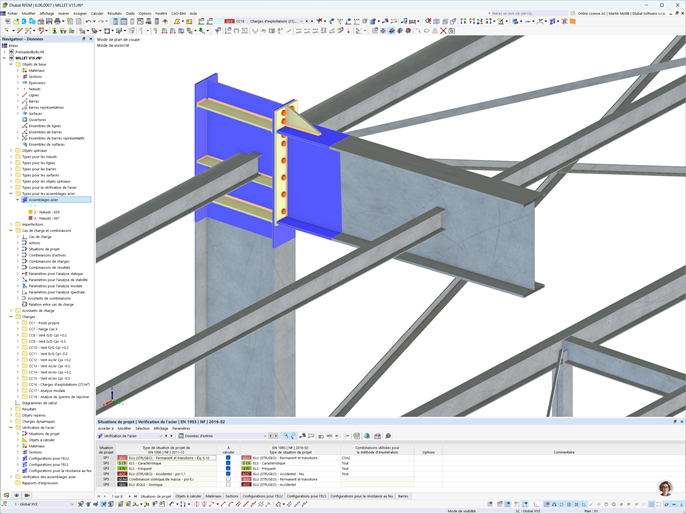Open the Résultats menu
The height and width of the screenshot is (514, 686).
click(x=115, y=14)
